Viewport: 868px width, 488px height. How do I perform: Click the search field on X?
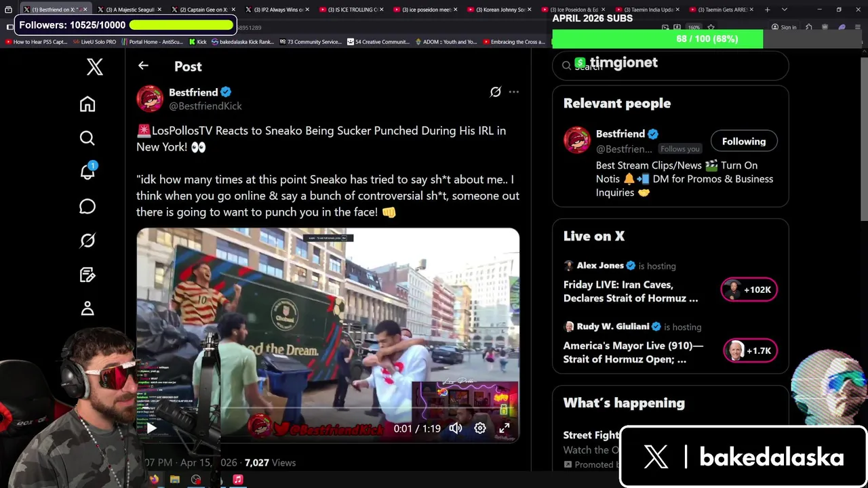671,66
